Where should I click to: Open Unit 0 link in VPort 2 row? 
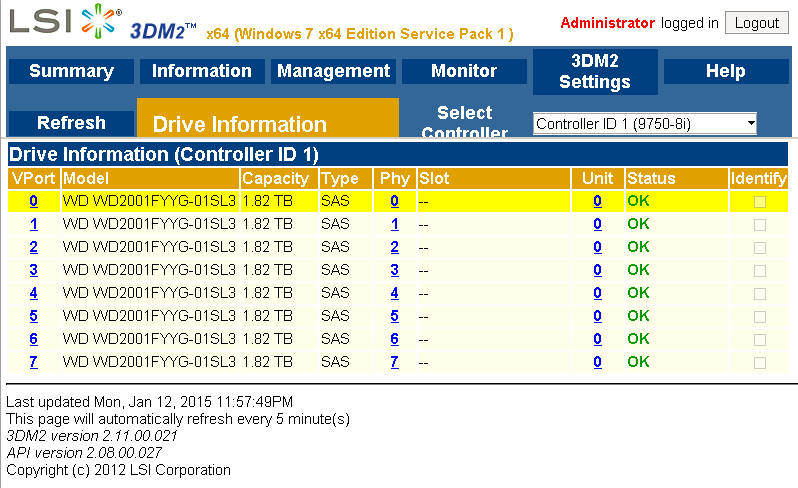pos(597,247)
